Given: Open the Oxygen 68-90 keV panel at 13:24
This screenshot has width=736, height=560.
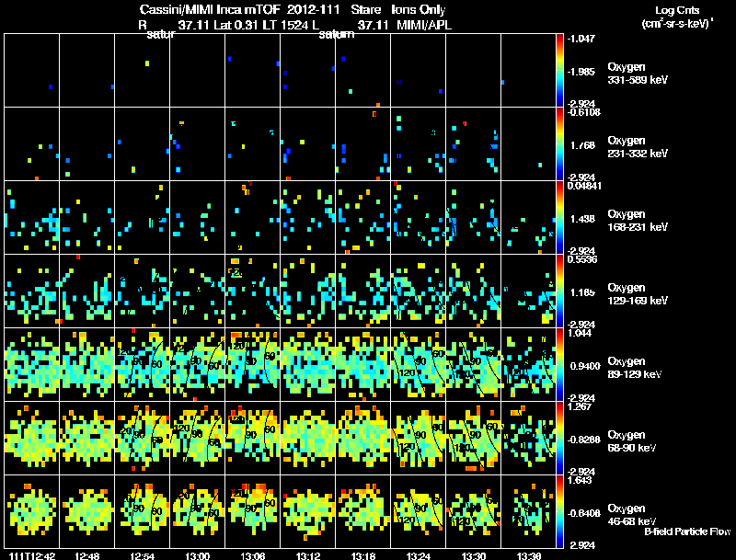Looking at the screenshot, I should coord(419,438).
